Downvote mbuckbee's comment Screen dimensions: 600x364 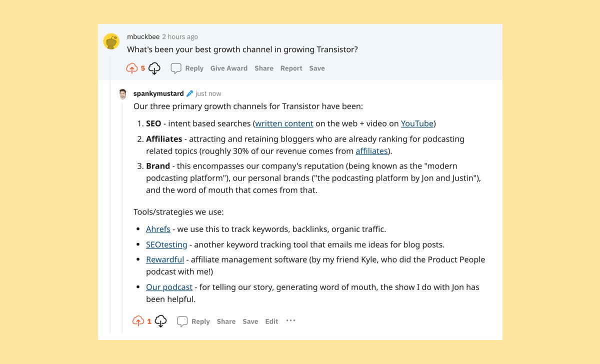click(154, 68)
